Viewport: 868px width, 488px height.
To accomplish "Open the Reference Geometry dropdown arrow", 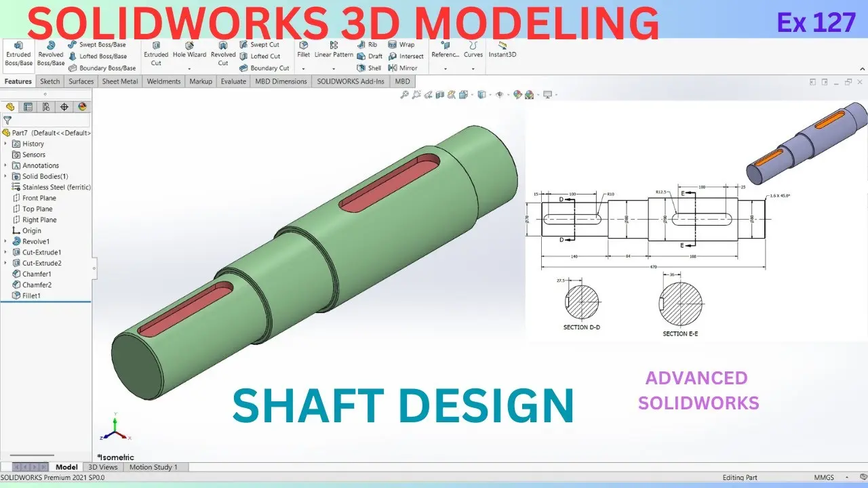I will (445, 68).
